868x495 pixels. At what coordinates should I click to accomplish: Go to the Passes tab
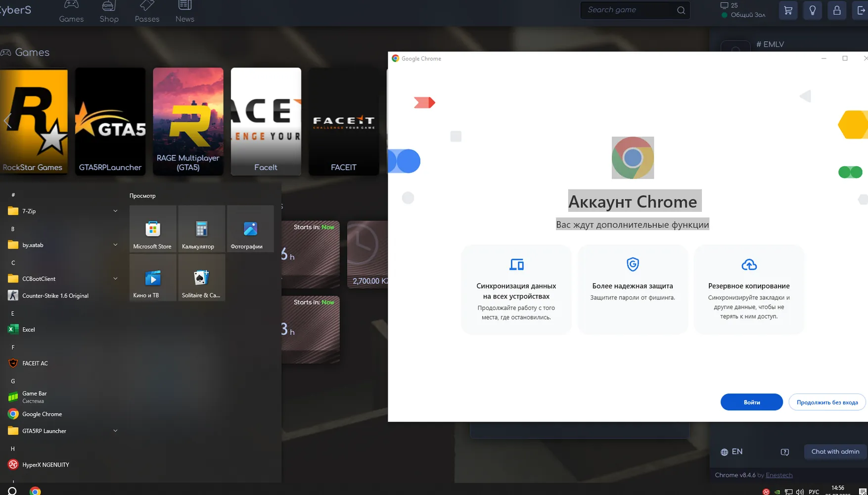tap(147, 12)
